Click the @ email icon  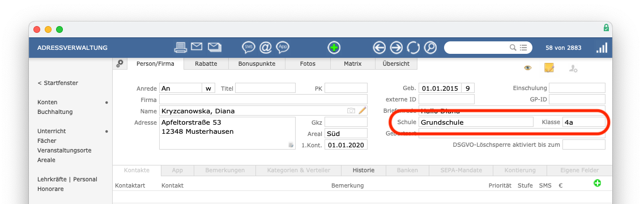(266, 47)
